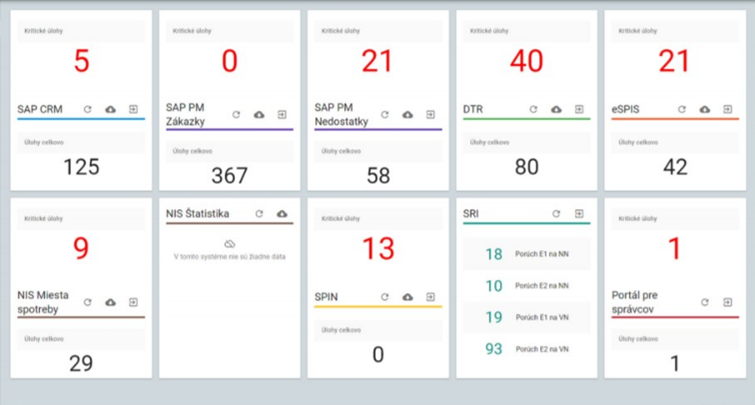Click critical count 5 on SAP CRM
The height and width of the screenshot is (405, 755).
coord(81,61)
